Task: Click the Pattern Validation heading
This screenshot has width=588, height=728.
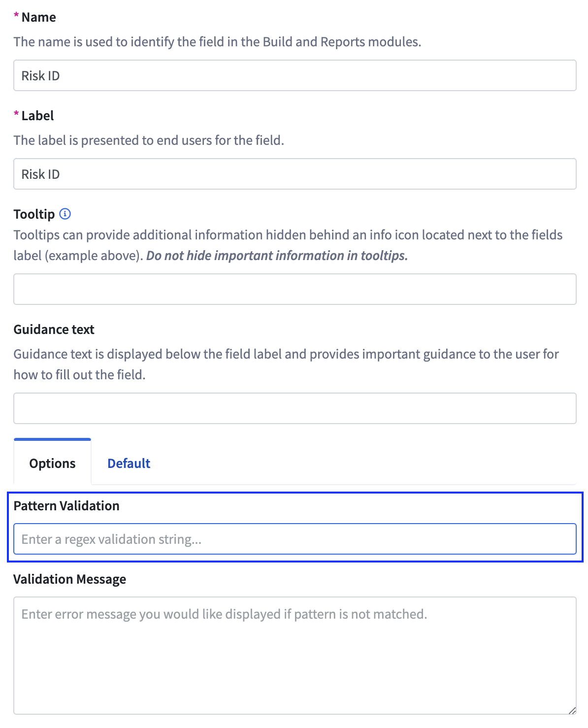Action: [66, 506]
